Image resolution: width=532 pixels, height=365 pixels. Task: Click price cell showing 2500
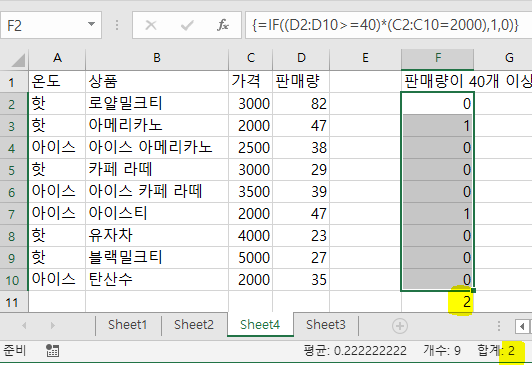click(x=251, y=148)
